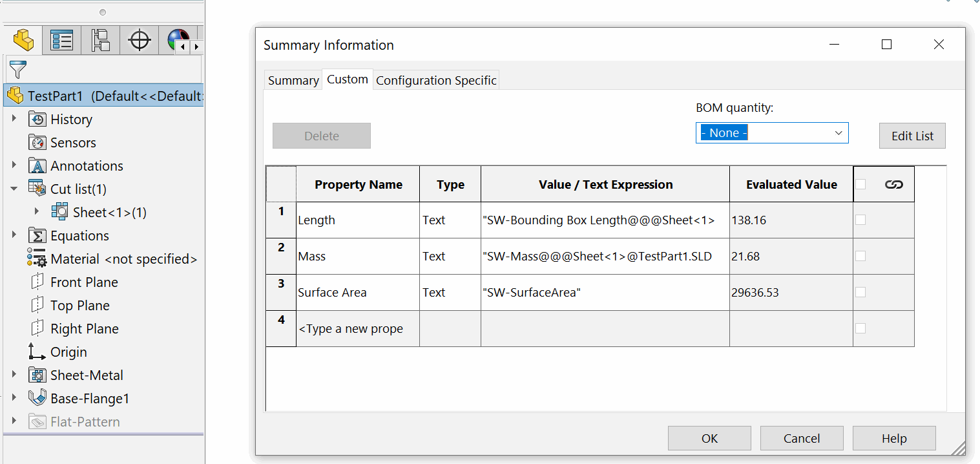This screenshot has width=980, height=464.
Task: Maximize the Summary Information dialog
Action: tap(886, 45)
